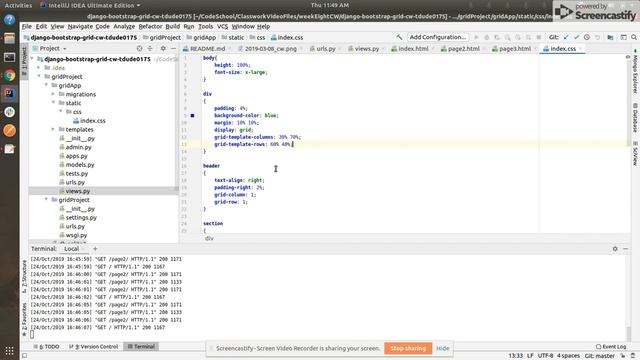Toggle the Terminal tool window button
Screen dimensions: 640x360
coord(141,347)
